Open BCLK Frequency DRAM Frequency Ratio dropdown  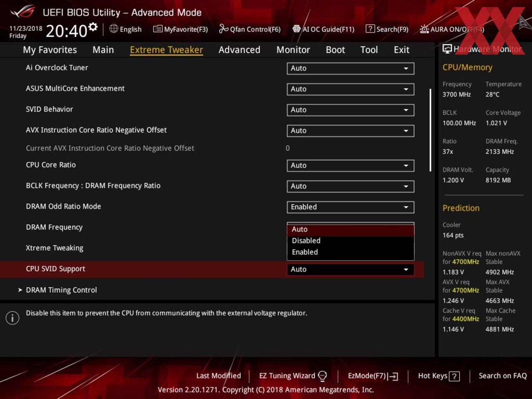tap(350, 186)
